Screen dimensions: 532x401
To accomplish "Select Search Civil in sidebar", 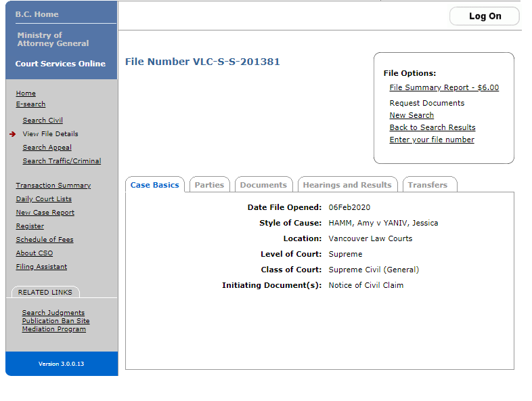I will (x=43, y=120).
